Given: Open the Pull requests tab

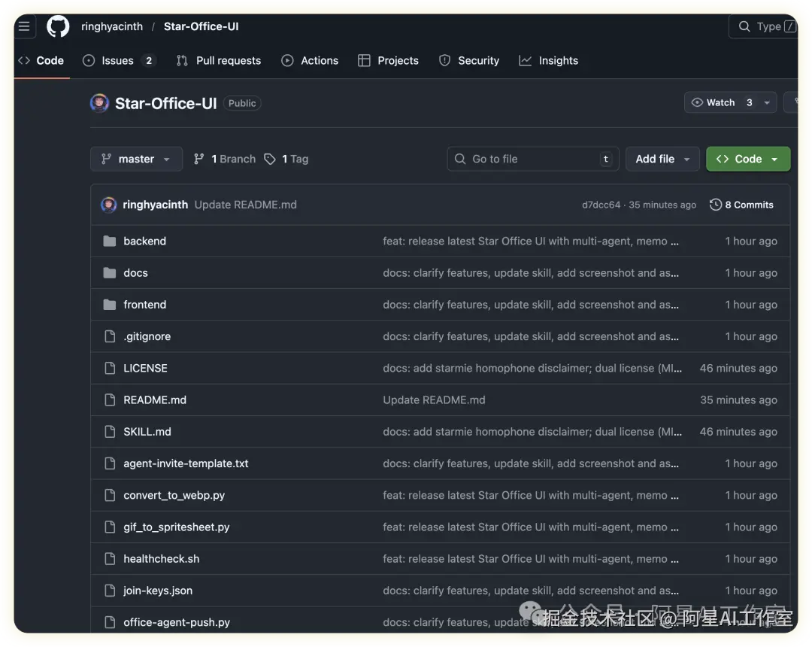Looking at the screenshot, I should click(219, 61).
